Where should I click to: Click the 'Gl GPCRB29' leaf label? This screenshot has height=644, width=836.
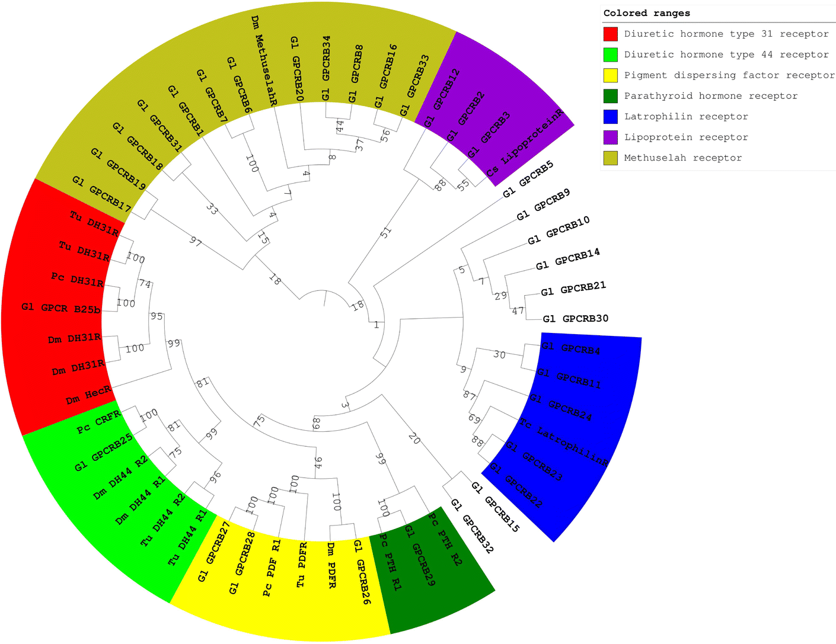click(420, 555)
